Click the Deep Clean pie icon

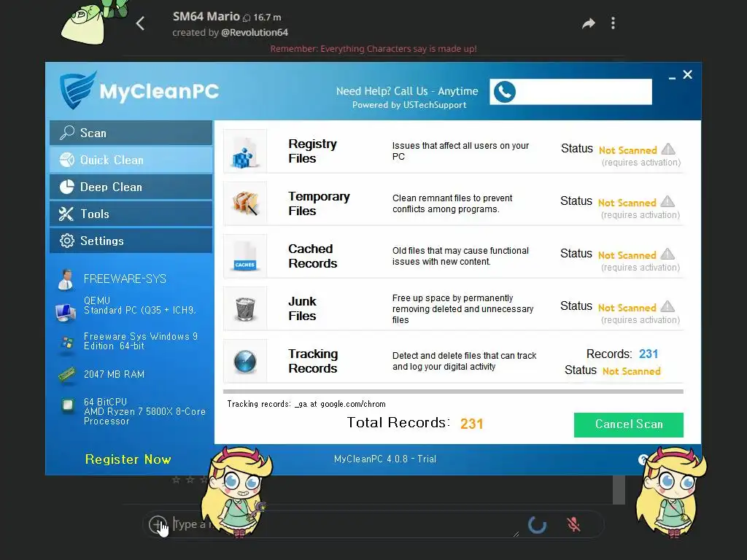pos(66,187)
